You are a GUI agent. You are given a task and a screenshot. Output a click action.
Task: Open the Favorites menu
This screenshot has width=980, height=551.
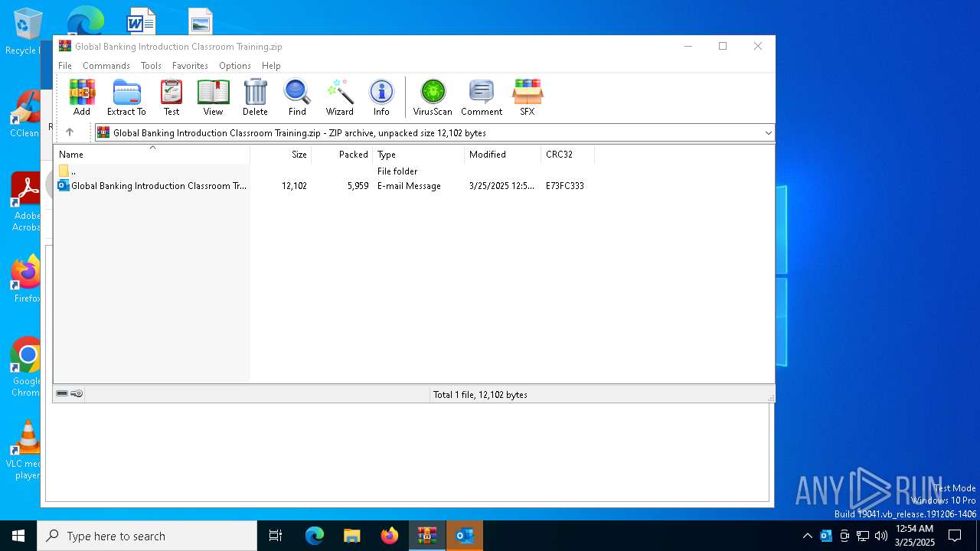pos(190,66)
